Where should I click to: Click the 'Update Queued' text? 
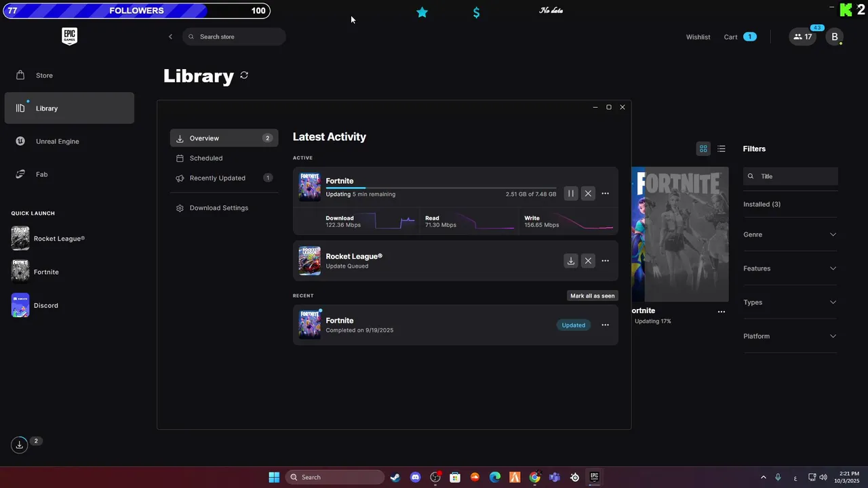click(x=347, y=266)
